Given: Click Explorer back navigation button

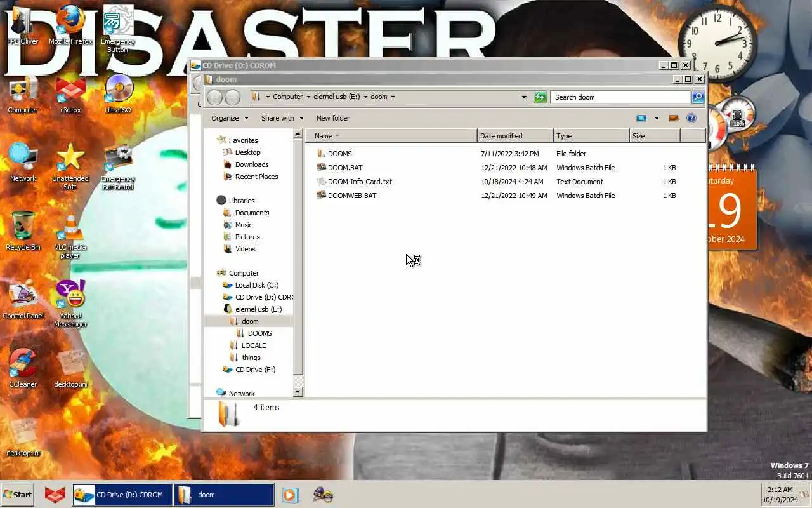Looking at the screenshot, I should click(215, 97).
